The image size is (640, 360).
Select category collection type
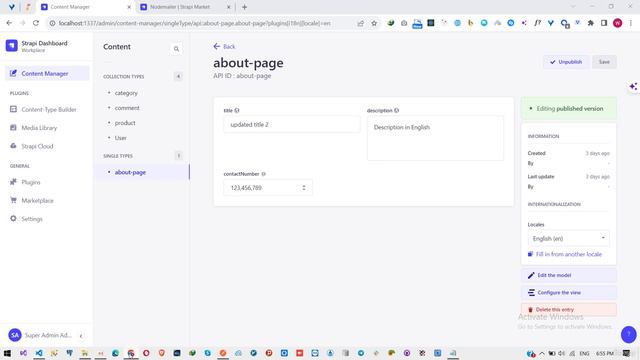pos(126,93)
